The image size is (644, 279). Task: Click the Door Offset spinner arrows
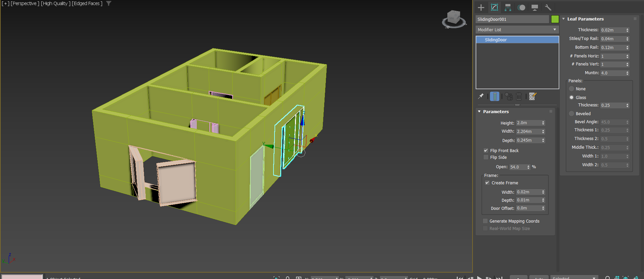543,208
